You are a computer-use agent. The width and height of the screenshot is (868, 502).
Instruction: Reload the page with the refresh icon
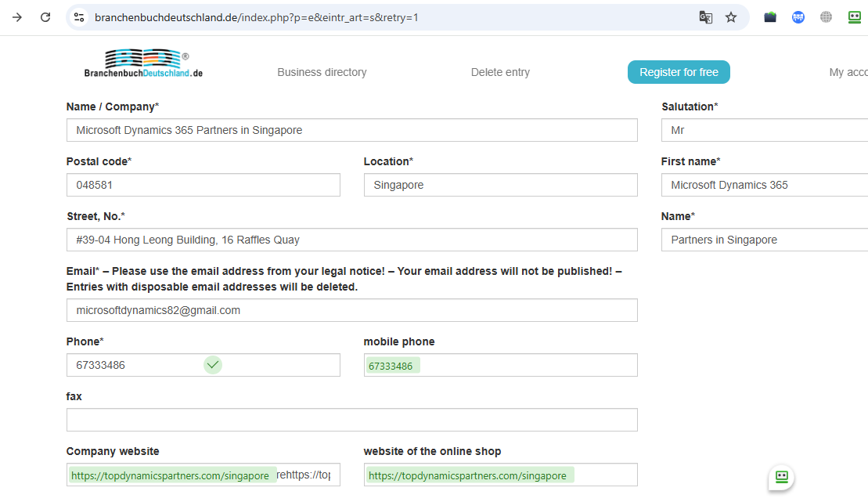[45, 17]
